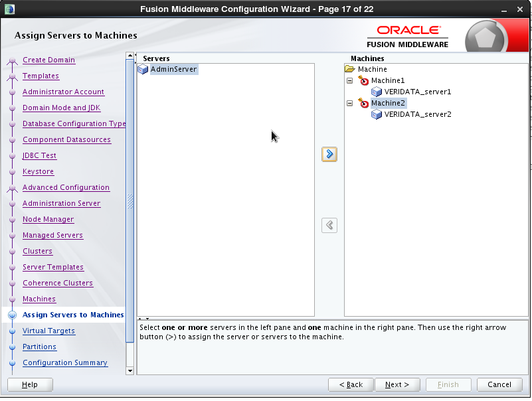Image resolution: width=532 pixels, height=401 pixels.
Task: Click the Machine2 machine icon
Action: [x=363, y=103]
